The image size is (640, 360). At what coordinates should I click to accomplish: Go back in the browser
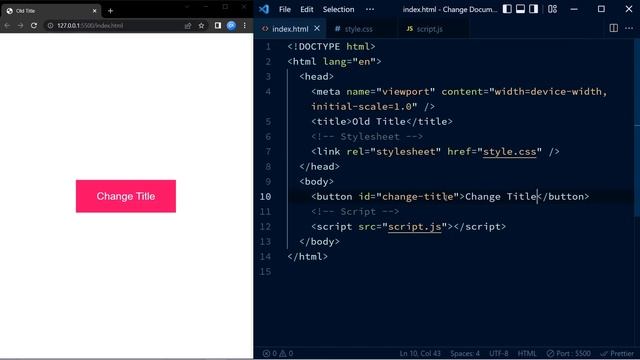point(7,25)
